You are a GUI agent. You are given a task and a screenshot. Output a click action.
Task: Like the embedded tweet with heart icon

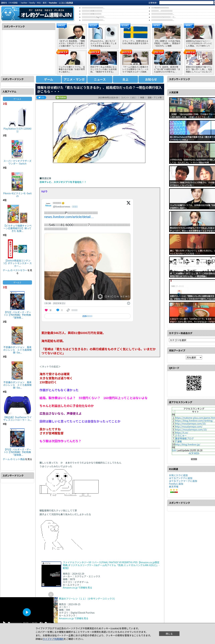(46, 310)
